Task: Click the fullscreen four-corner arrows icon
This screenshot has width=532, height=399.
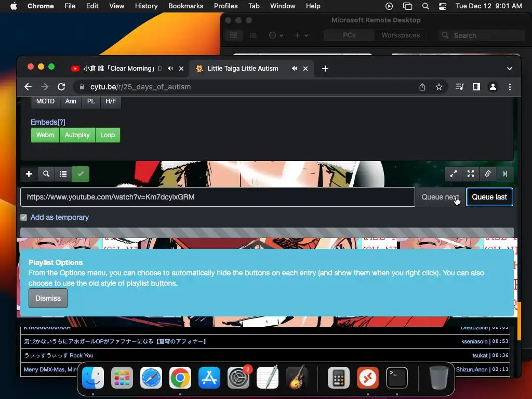Action: coord(471,174)
